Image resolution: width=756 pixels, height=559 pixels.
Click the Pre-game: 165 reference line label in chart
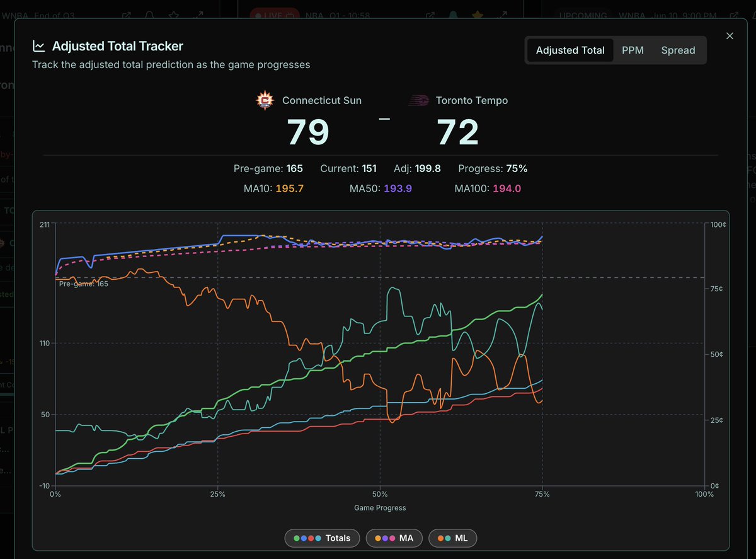click(84, 284)
